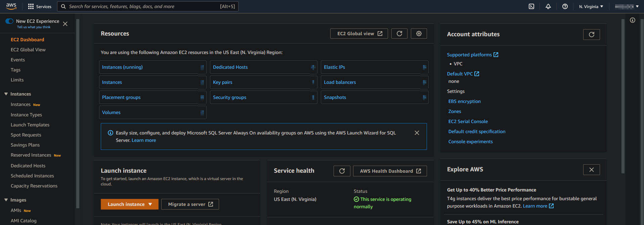Close the New EC2 Experience banner
644x225 pixels.
pyautogui.click(x=65, y=24)
